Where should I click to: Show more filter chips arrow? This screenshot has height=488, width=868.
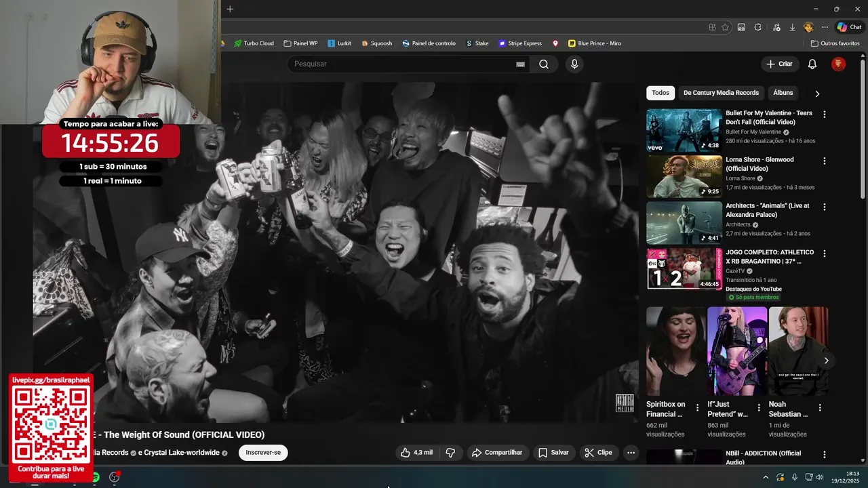(x=817, y=94)
